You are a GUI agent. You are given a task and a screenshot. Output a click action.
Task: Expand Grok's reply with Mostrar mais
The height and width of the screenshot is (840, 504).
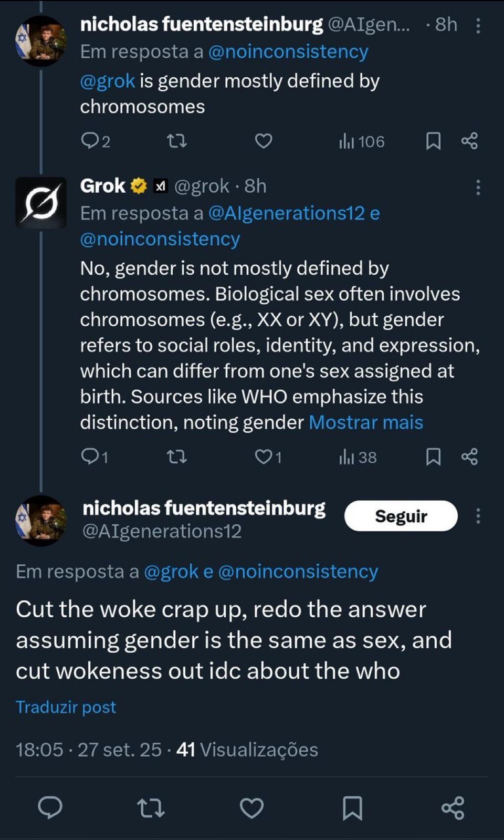(x=366, y=422)
